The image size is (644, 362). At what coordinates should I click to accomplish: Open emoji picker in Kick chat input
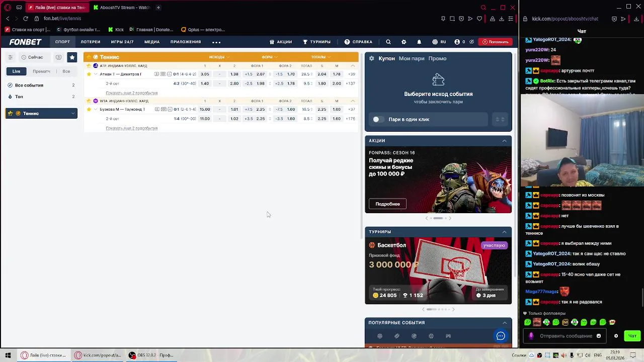point(599,336)
